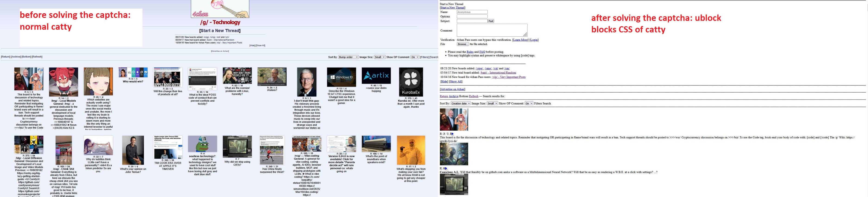Click the Learn More link for 4chan Pass
The width and height of the screenshot is (868, 197).
pyautogui.click(x=520, y=40)
